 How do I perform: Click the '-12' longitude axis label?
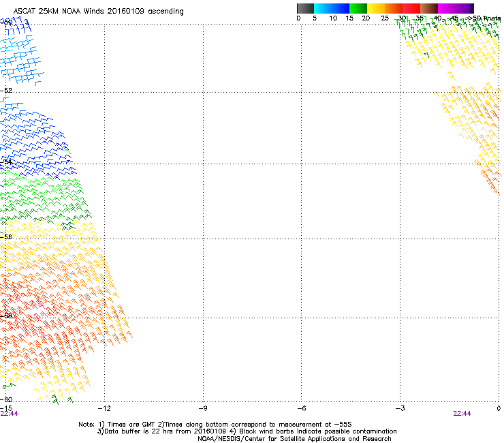point(104,408)
